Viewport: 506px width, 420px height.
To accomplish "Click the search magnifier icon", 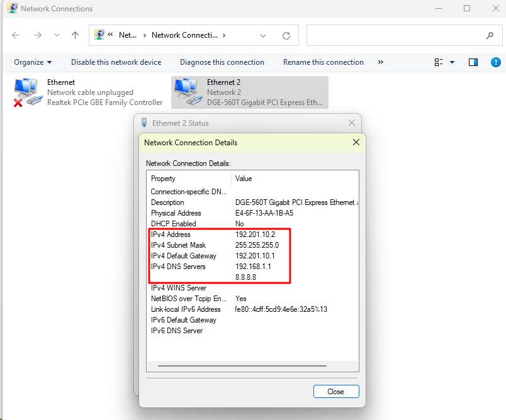I will click(490, 36).
